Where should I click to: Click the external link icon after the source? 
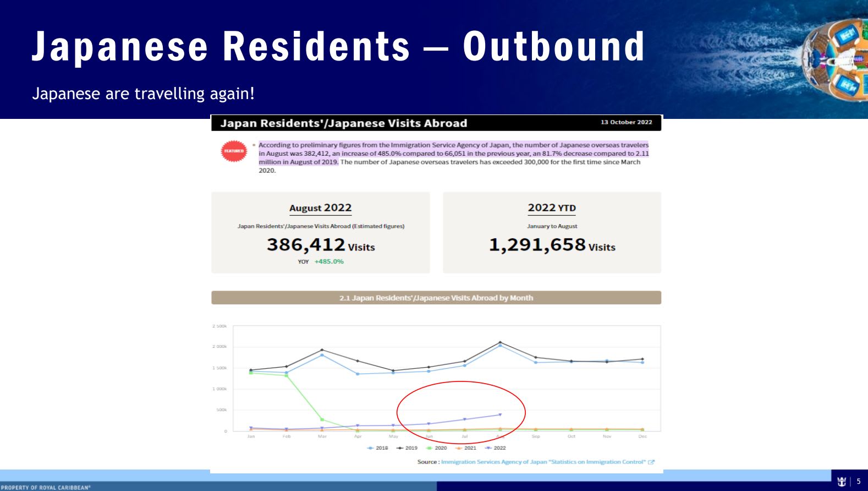pyautogui.click(x=651, y=462)
